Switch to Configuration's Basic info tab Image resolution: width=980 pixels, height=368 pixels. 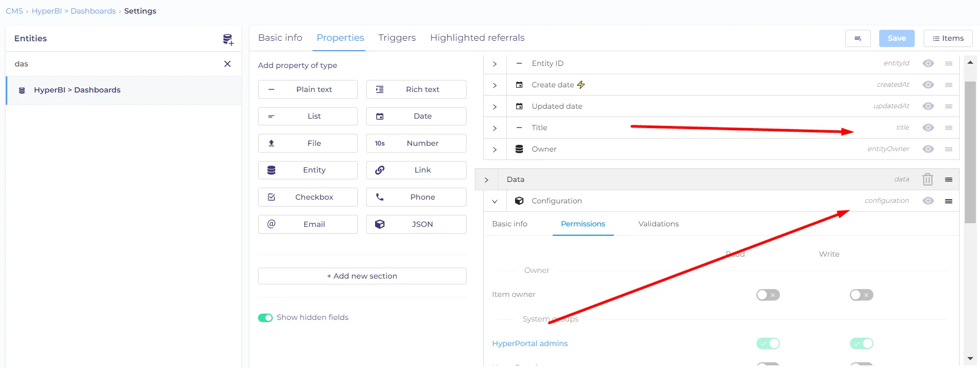pos(510,224)
